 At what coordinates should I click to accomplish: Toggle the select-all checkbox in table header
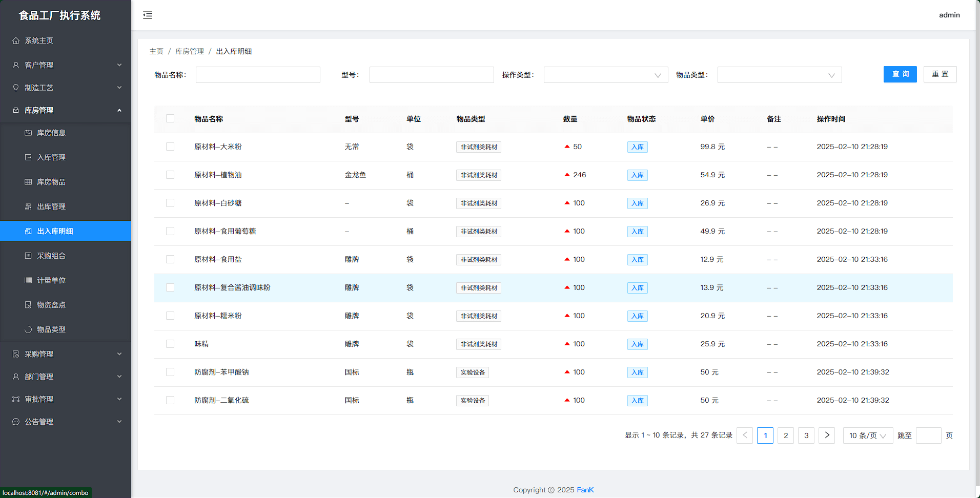click(170, 118)
